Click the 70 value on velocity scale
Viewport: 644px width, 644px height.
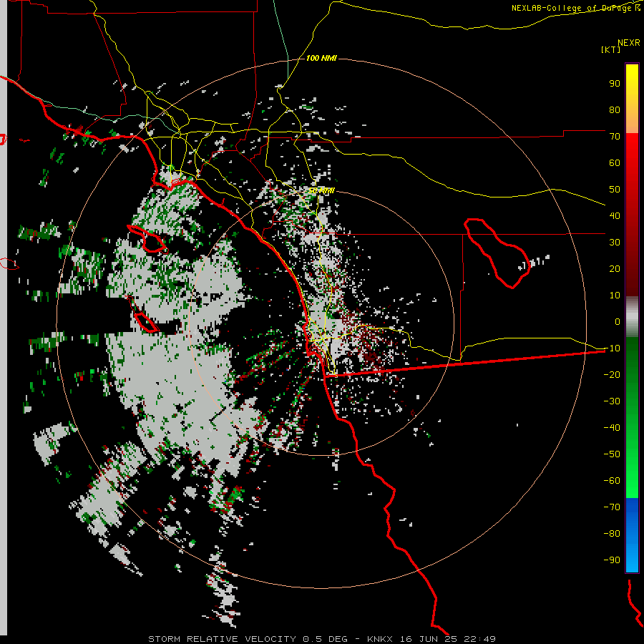(615, 137)
